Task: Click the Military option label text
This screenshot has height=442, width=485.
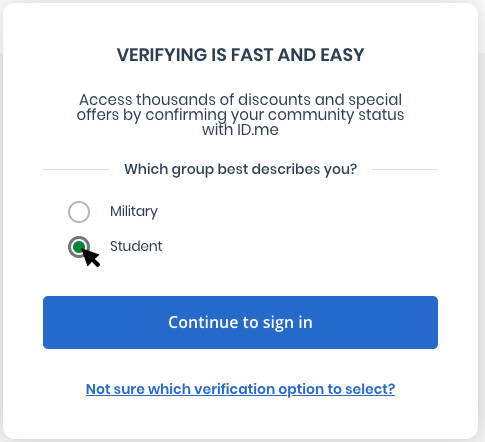Action: [134, 212]
